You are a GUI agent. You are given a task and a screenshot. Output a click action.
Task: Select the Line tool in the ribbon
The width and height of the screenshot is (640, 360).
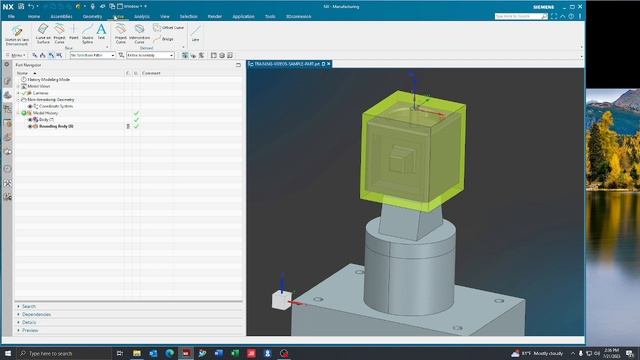[196, 33]
